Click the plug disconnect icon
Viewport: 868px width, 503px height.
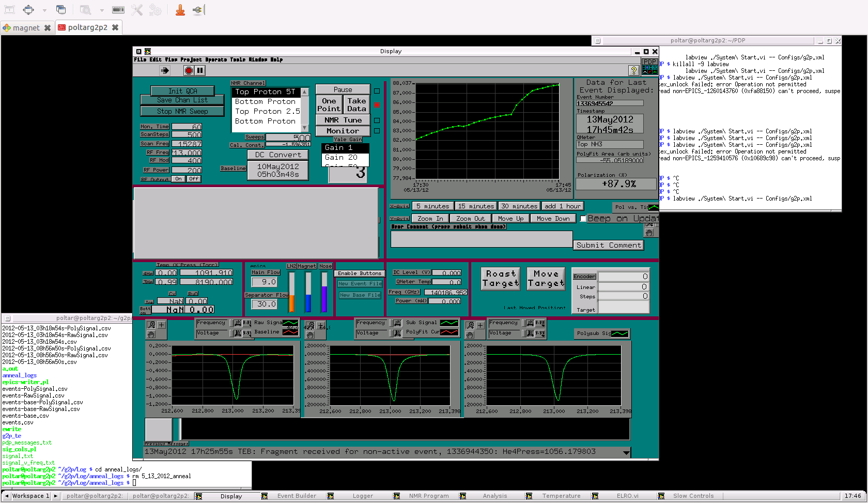click(x=198, y=9)
